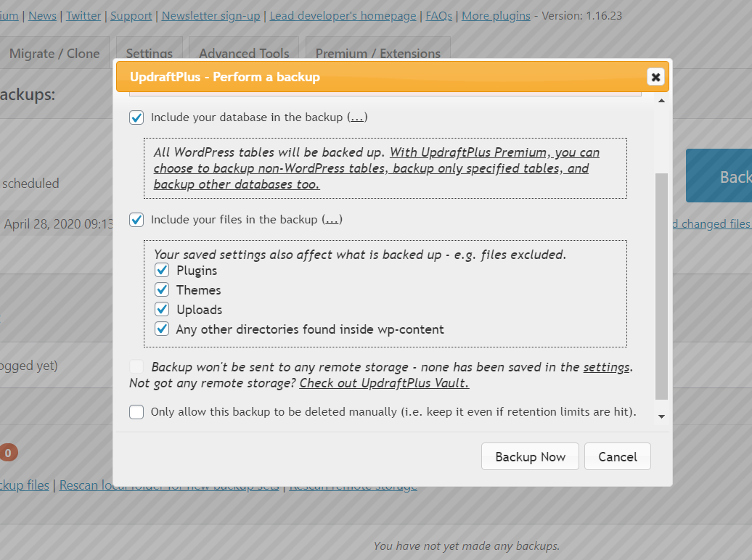752x560 pixels.
Task: Uncheck Include your files in the backup
Action: (x=136, y=220)
